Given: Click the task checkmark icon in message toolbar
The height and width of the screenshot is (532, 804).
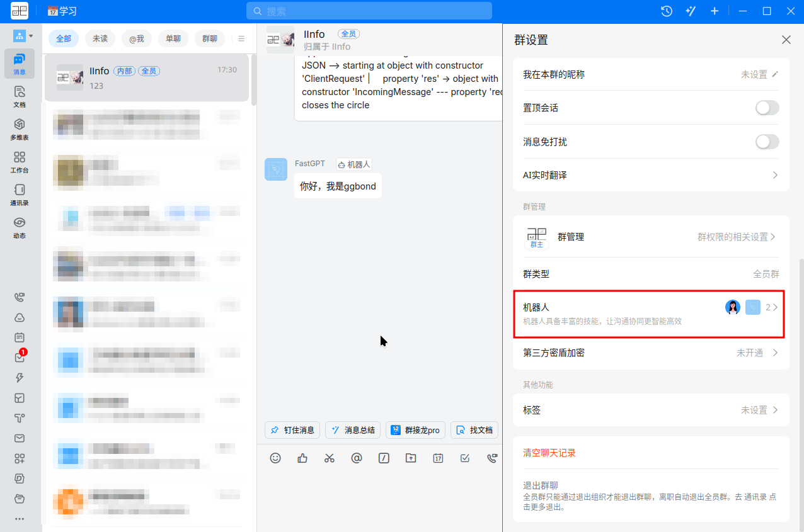Looking at the screenshot, I should (x=465, y=458).
